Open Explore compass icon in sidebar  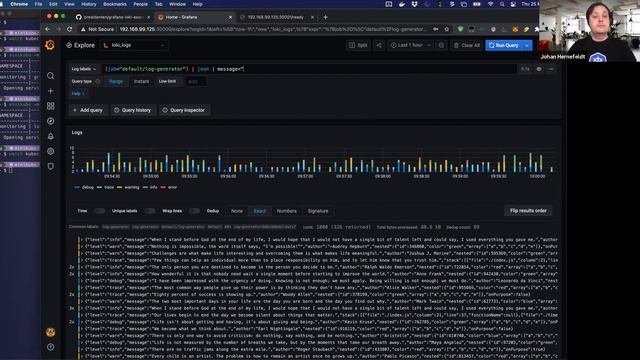pyautogui.click(x=50, y=121)
